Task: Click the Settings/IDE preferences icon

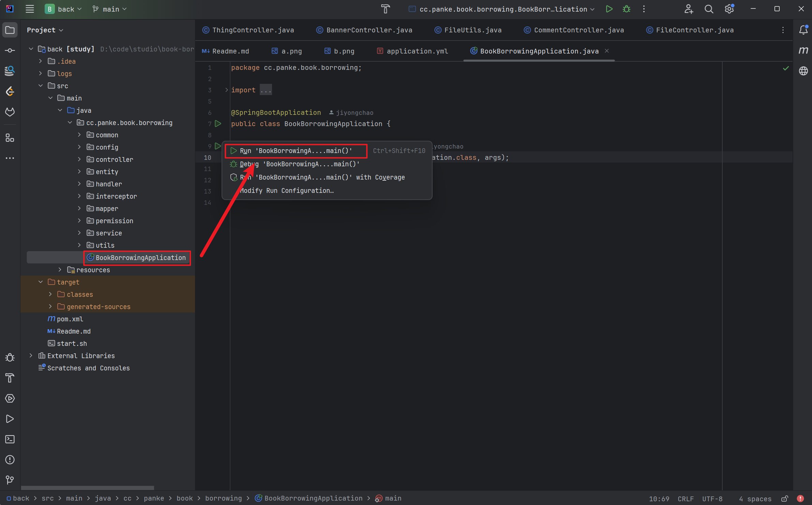Action: point(730,9)
